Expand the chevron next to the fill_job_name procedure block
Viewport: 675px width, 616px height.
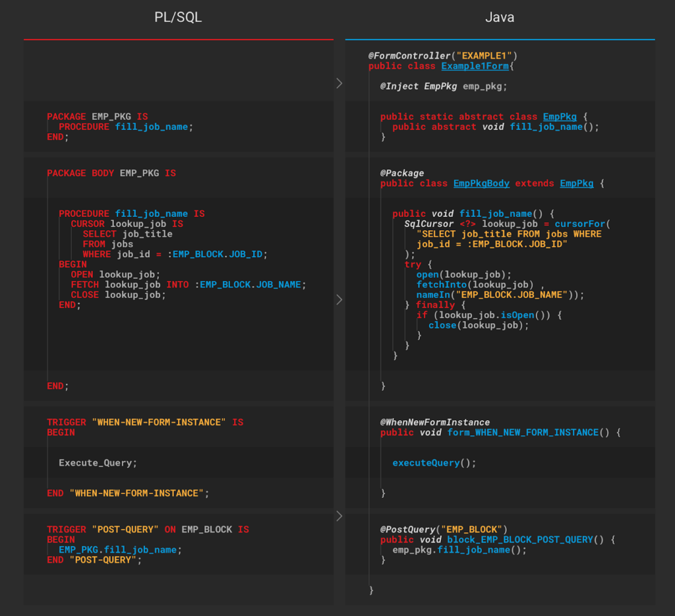339,299
